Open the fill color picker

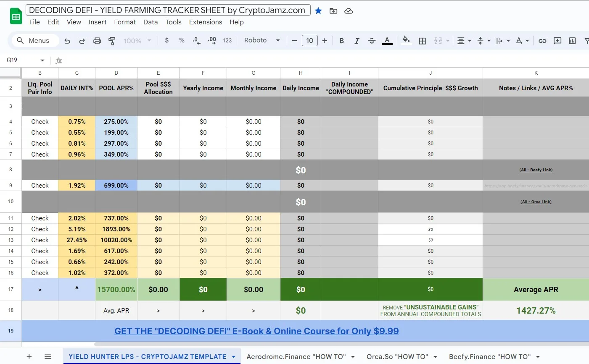point(406,41)
